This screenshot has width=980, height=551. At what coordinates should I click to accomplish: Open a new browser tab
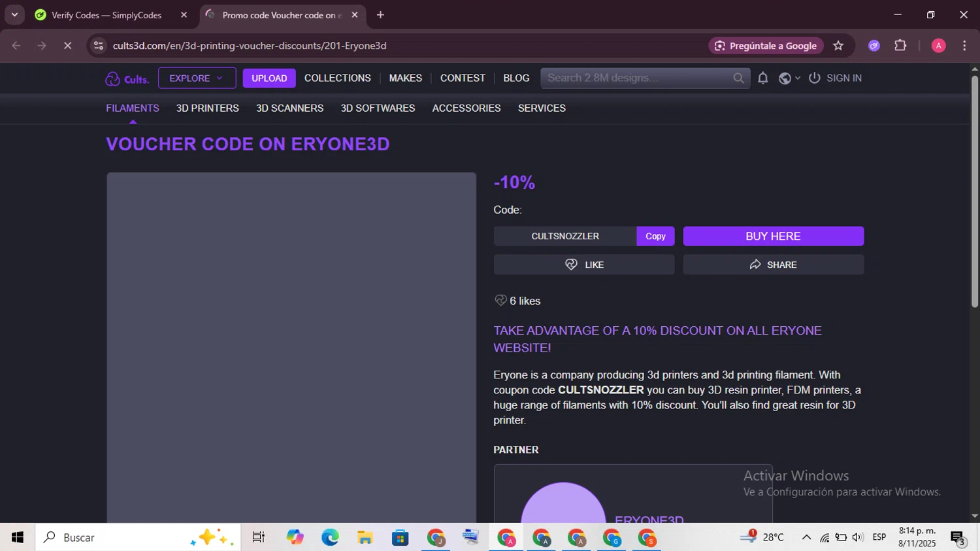pyautogui.click(x=380, y=15)
